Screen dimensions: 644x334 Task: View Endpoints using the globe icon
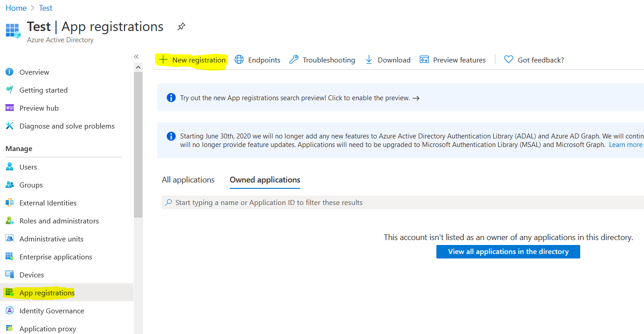(x=258, y=59)
